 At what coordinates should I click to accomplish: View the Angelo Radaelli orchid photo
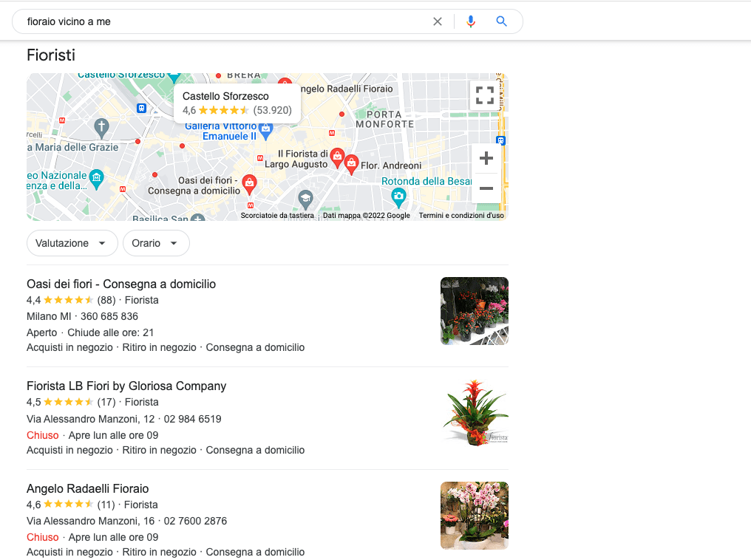click(474, 516)
